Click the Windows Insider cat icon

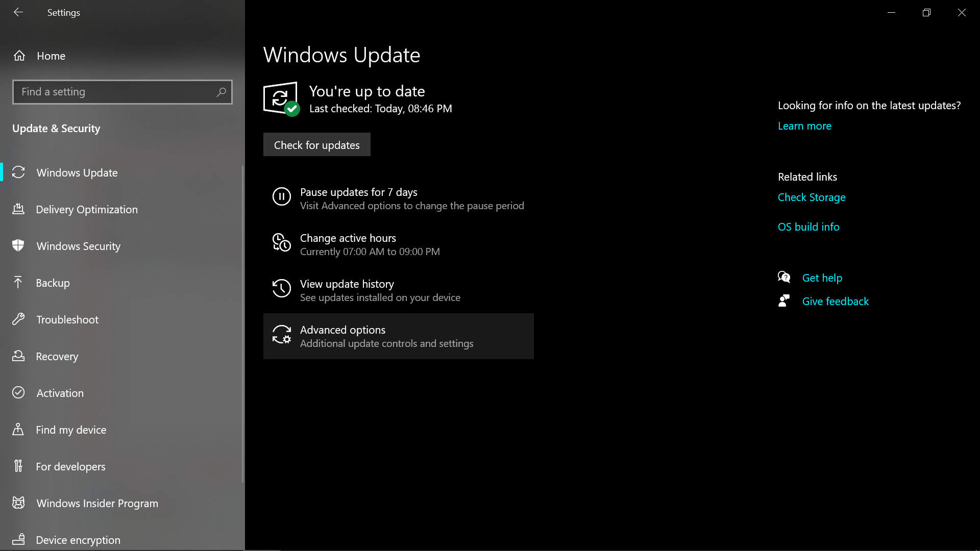click(18, 503)
